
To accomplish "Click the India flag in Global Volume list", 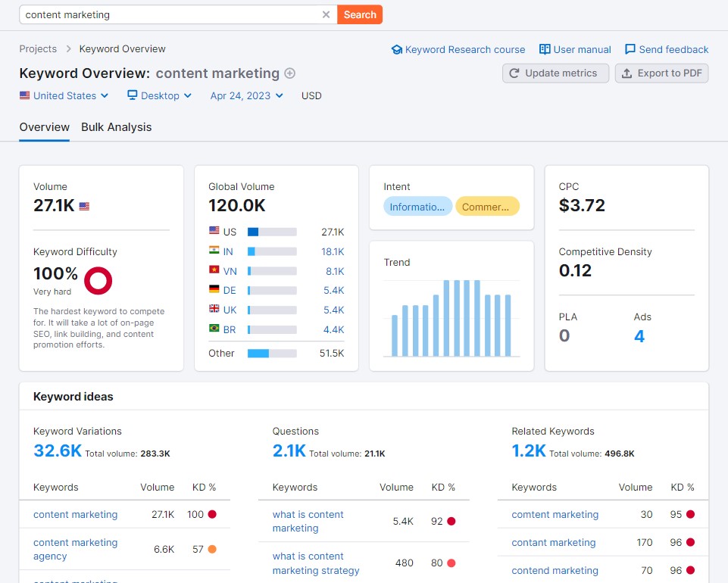I will point(214,250).
